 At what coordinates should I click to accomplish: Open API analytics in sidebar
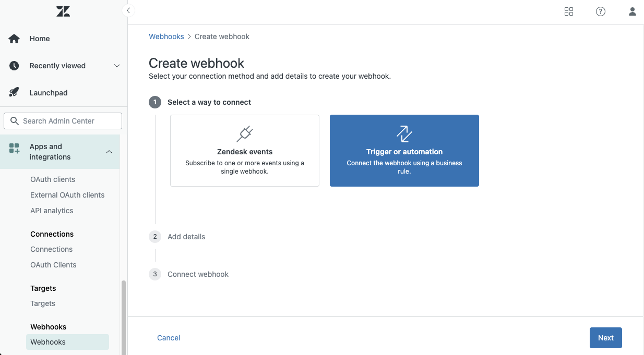(x=52, y=211)
